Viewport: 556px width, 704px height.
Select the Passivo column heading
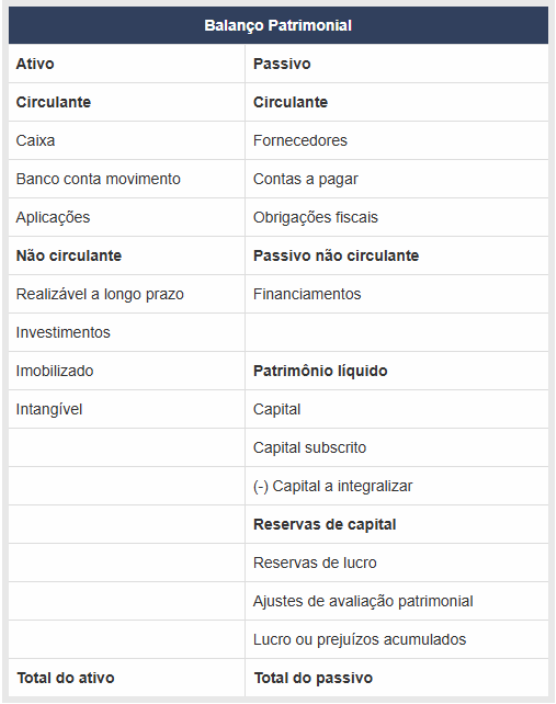(282, 64)
